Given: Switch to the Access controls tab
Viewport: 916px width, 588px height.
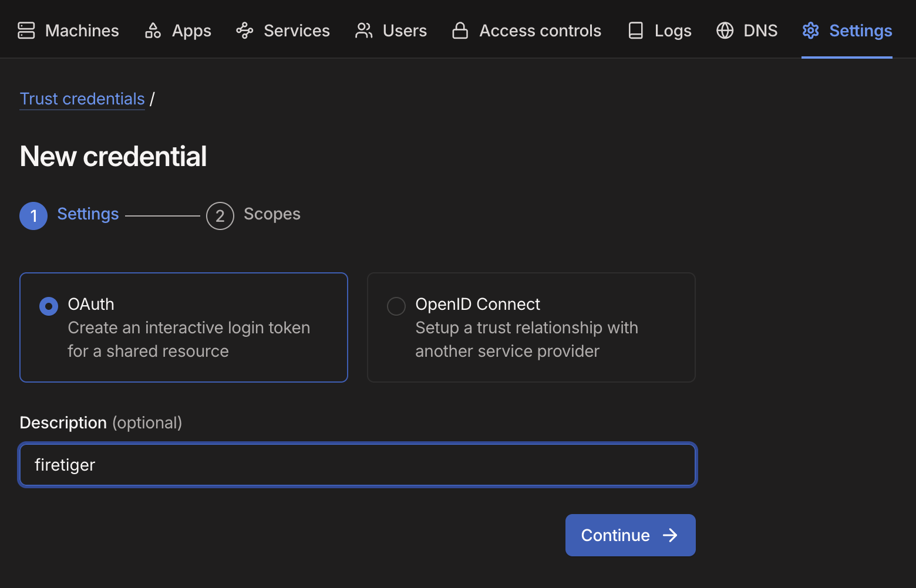Looking at the screenshot, I should pos(527,31).
